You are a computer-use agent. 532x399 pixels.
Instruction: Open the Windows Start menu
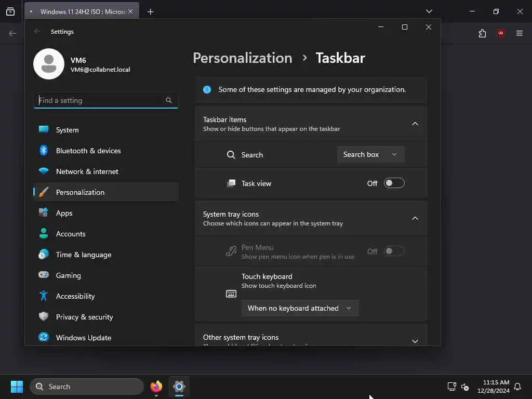(x=17, y=387)
